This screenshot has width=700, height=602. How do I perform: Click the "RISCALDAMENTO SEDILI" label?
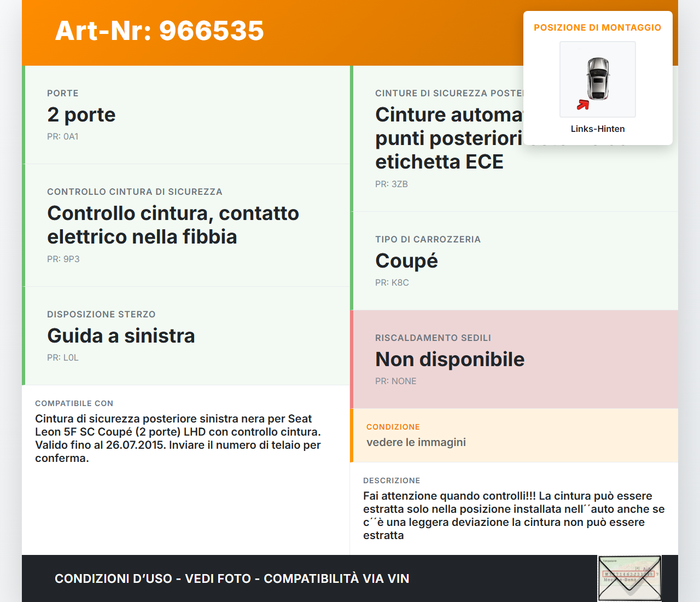pos(433,338)
